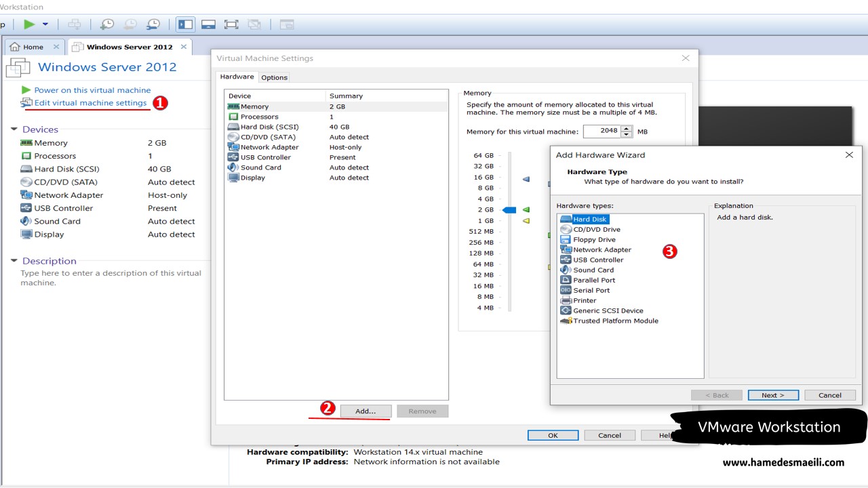This screenshot has width=868, height=488.
Task: Select Hard Disk (SCSI) row in Settings list
Action: (x=336, y=127)
